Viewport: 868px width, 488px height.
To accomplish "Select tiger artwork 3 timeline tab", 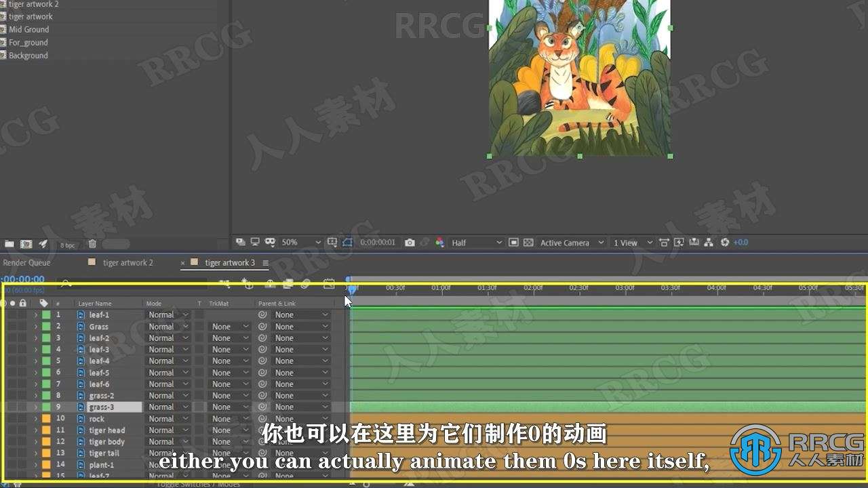I will [230, 262].
